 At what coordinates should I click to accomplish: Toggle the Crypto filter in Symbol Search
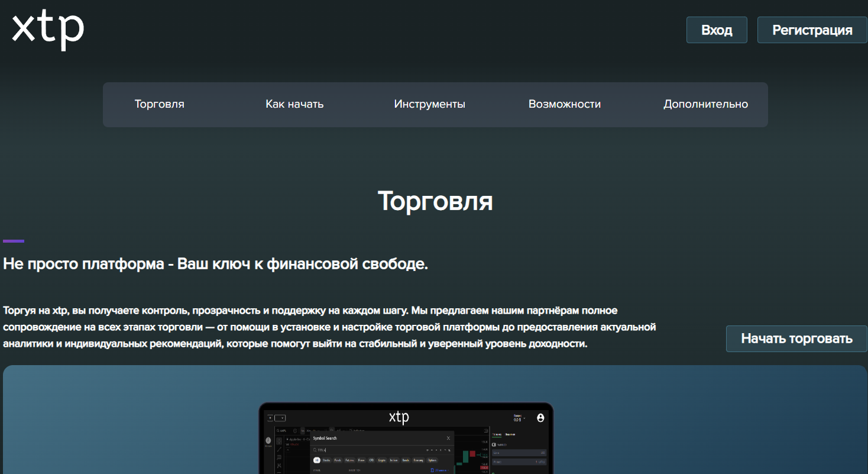pos(381,460)
